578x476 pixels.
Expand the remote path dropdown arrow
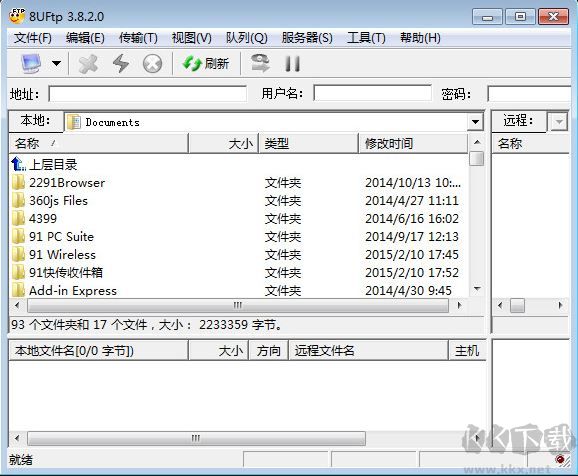pyautogui.click(x=559, y=122)
